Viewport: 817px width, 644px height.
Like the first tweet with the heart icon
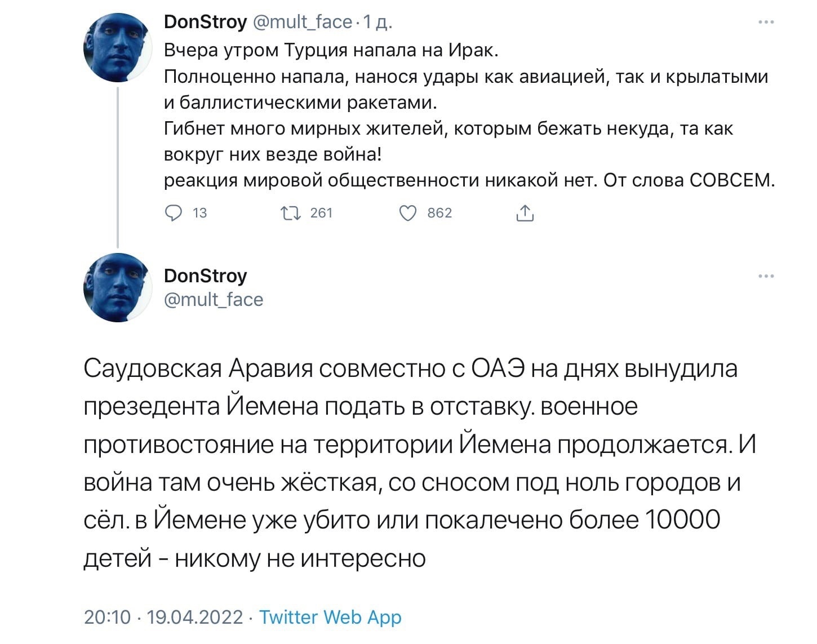pyautogui.click(x=407, y=213)
